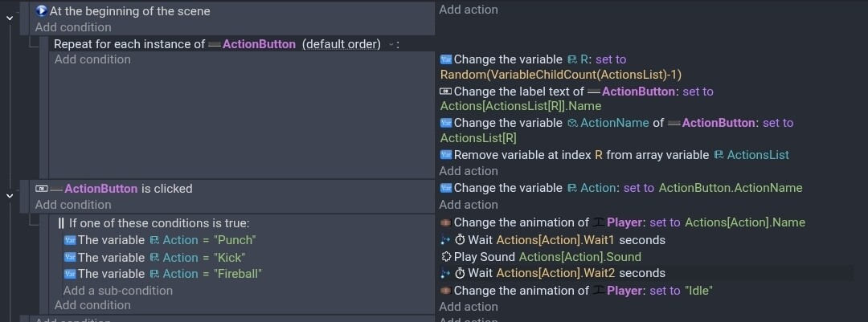Click the timer icon in the Wait1 action
This screenshot has width=868, height=322.
point(461,240)
